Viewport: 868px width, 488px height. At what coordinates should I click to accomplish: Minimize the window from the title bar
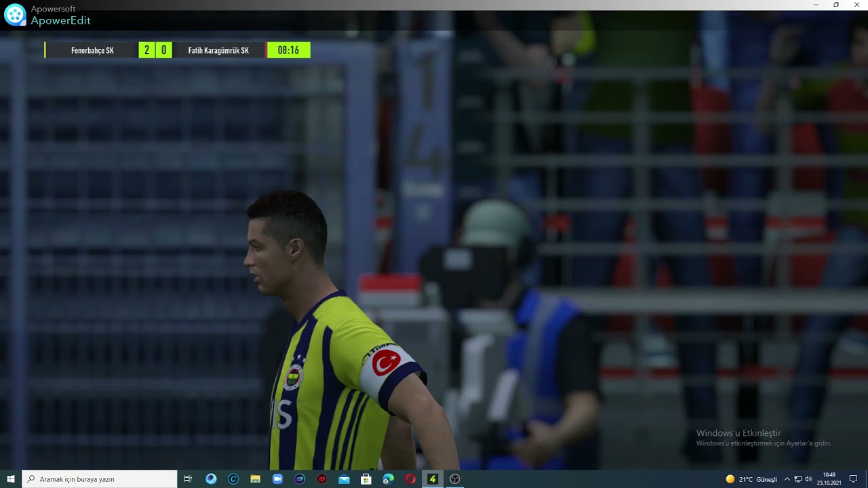tap(816, 5)
